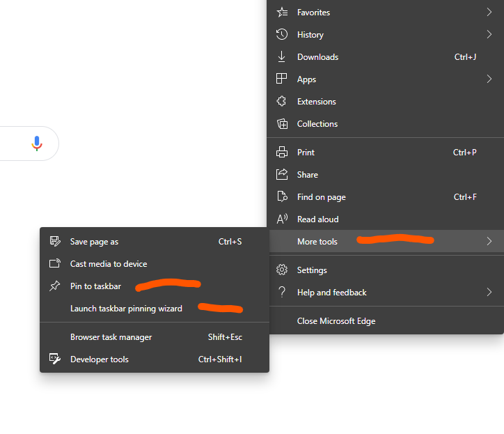This screenshot has width=504, height=434.
Task: Choose Launch taskbar pinning wizard
Action: click(x=155, y=308)
